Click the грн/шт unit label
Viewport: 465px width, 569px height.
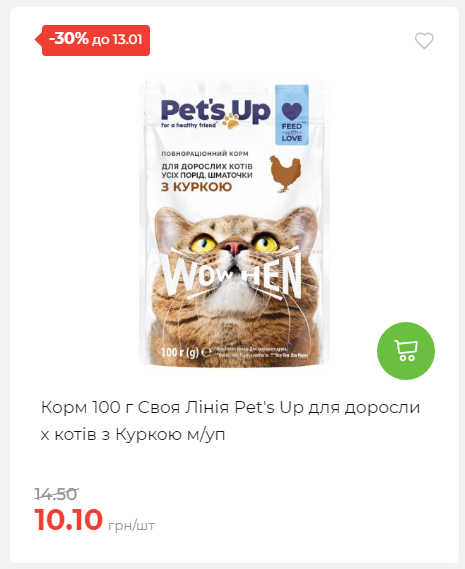131,525
